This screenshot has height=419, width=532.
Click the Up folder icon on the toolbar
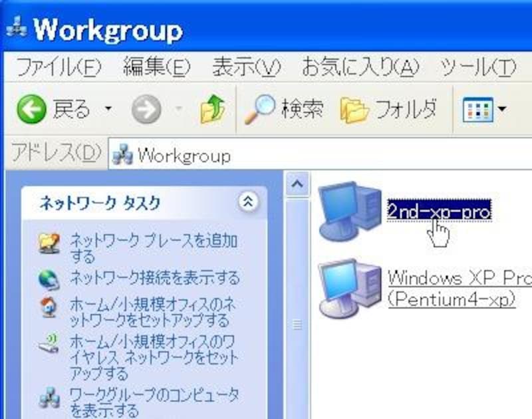coord(211,108)
